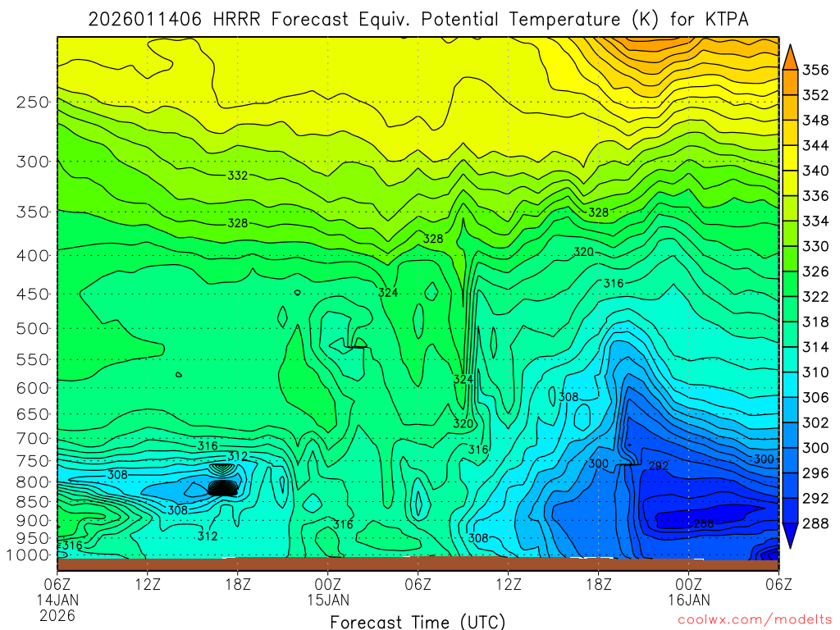Click the 288 contour label inside the plot
Image resolution: width=840 pixels, height=630 pixels.
tap(704, 523)
